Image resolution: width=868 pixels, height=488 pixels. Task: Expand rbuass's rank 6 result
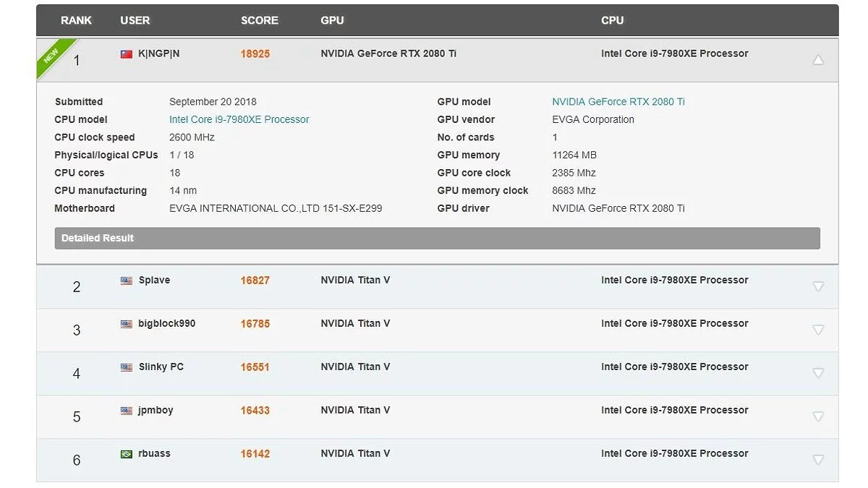click(818, 460)
